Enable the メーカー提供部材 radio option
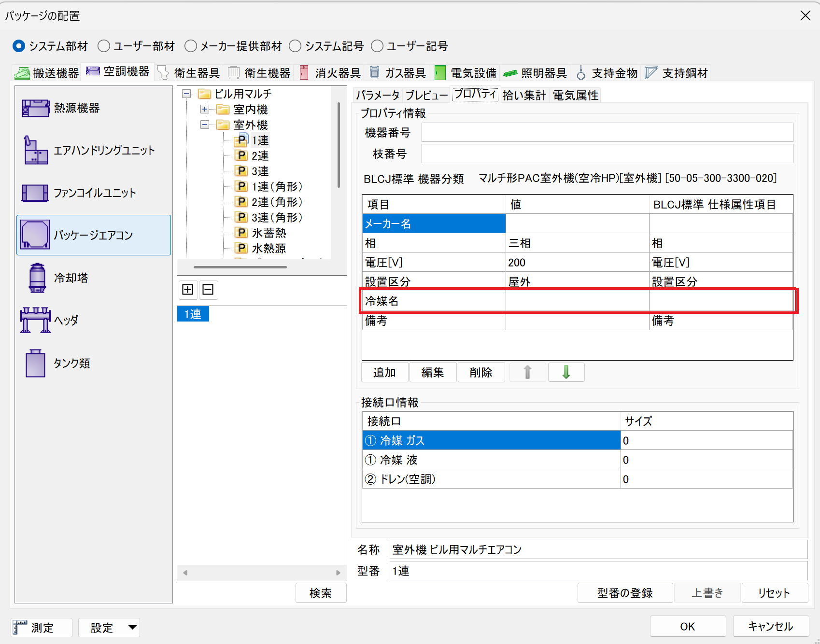This screenshot has height=644, width=820. tap(191, 46)
